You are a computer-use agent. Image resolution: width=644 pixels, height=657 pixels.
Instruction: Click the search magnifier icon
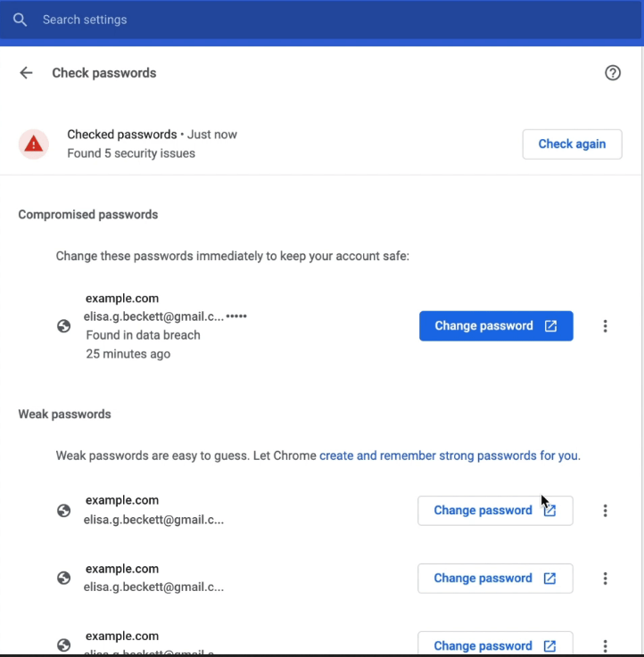pos(21,20)
